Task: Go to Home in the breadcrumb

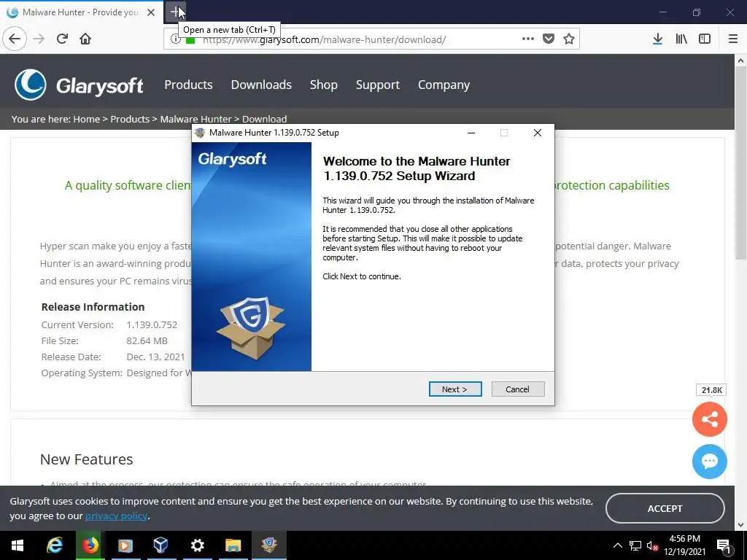Action: click(x=87, y=119)
